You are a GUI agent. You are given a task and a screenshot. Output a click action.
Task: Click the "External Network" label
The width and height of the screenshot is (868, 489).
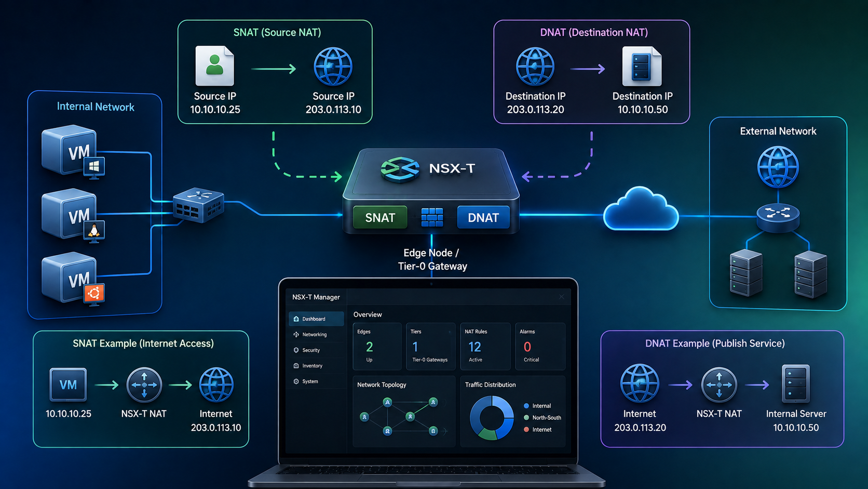coord(778,131)
